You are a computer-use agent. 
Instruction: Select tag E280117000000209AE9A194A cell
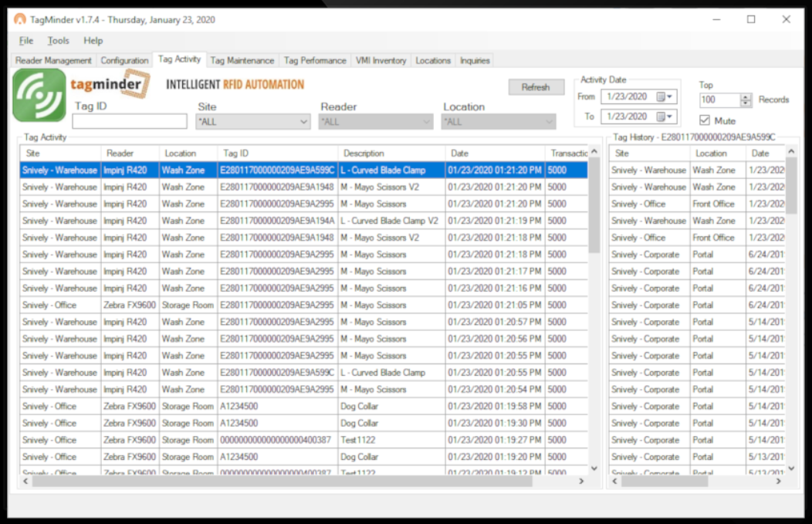[x=278, y=221]
